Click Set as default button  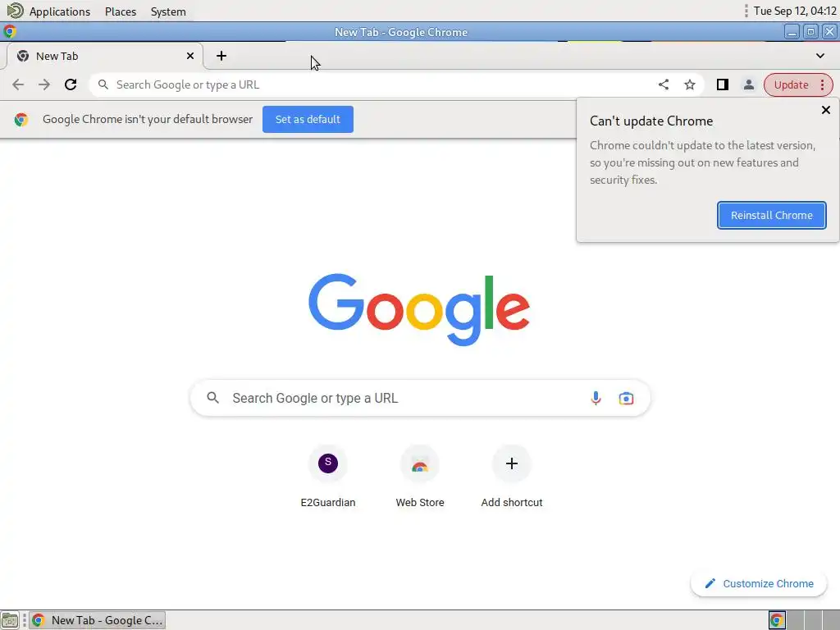pyautogui.click(x=308, y=120)
